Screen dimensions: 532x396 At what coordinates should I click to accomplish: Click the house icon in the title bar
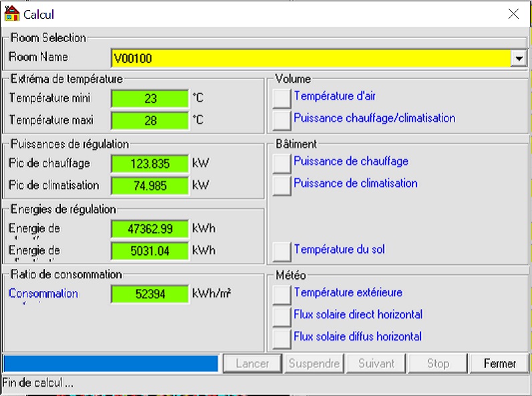point(12,13)
